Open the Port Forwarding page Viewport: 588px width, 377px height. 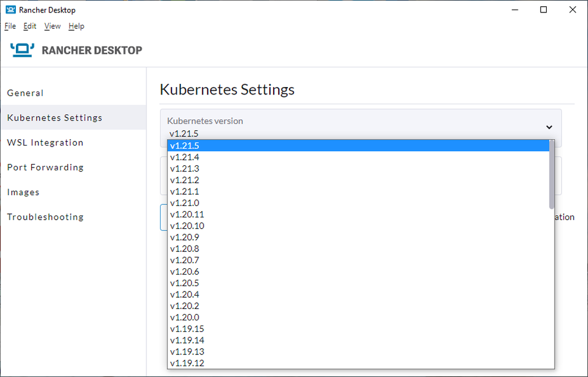click(x=45, y=167)
